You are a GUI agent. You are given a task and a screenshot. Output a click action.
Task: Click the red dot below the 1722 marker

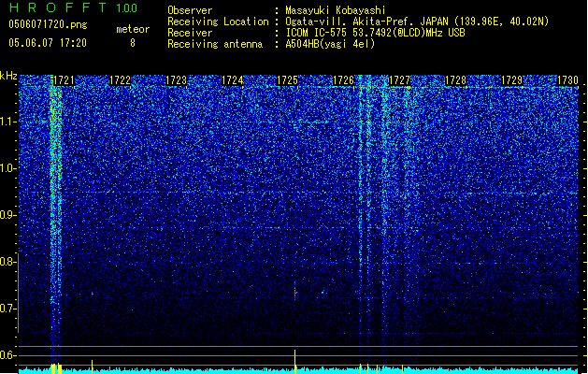(92, 293)
